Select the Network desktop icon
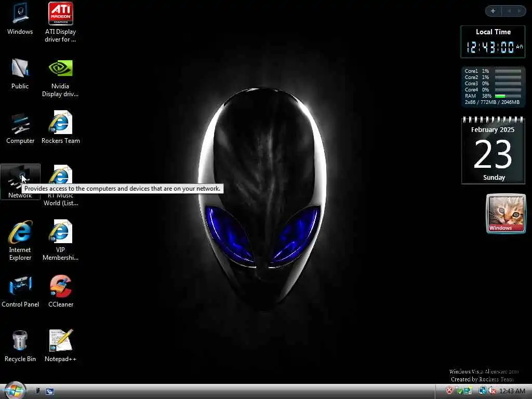 (x=20, y=182)
